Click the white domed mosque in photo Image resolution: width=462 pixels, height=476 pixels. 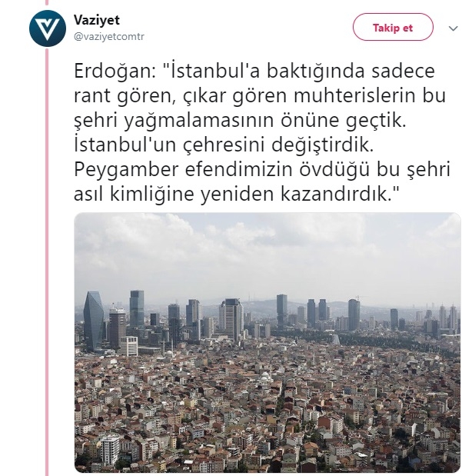[264, 377]
